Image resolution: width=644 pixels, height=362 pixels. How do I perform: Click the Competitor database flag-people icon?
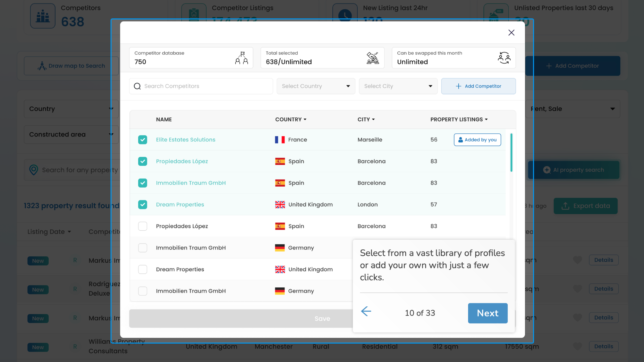pos(241,58)
